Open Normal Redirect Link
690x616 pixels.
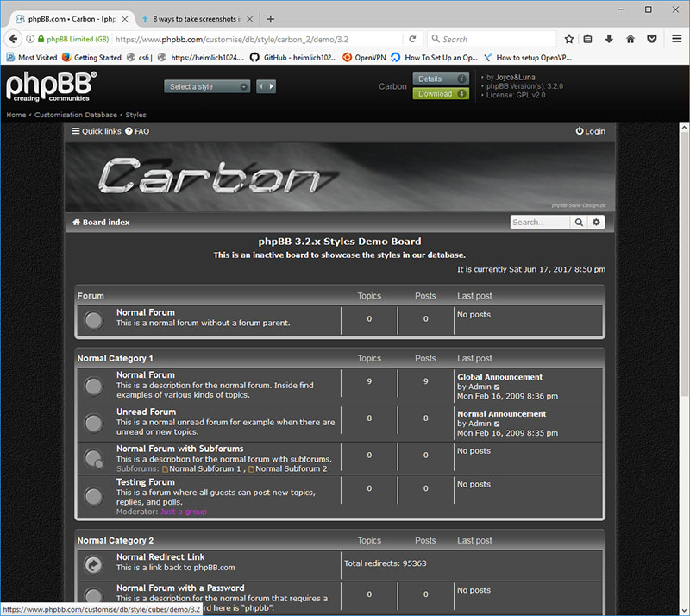[160, 557]
